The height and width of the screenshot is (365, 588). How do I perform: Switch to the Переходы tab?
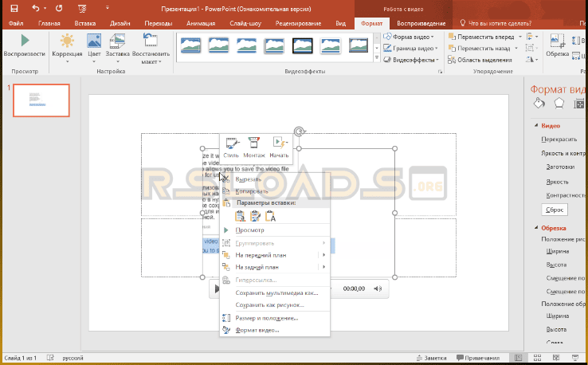tap(159, 23)
